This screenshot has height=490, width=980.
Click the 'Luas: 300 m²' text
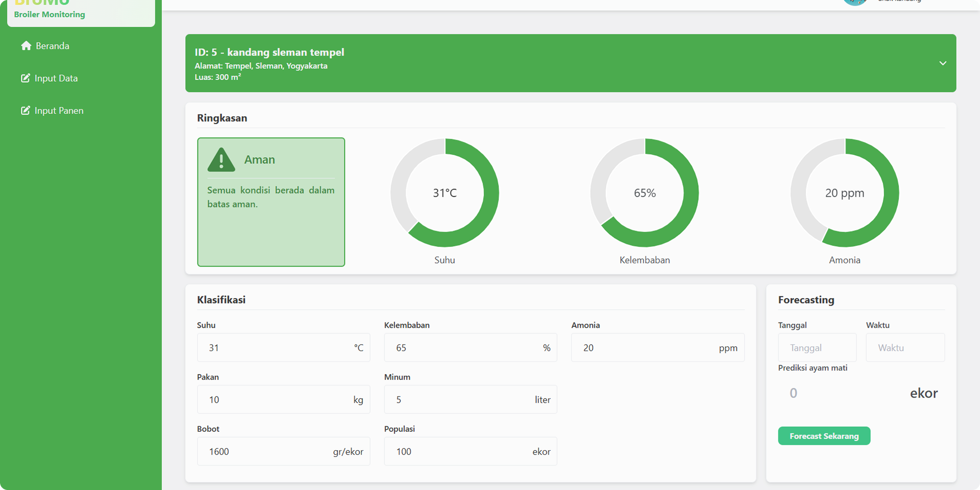click(x=218, y=77)
